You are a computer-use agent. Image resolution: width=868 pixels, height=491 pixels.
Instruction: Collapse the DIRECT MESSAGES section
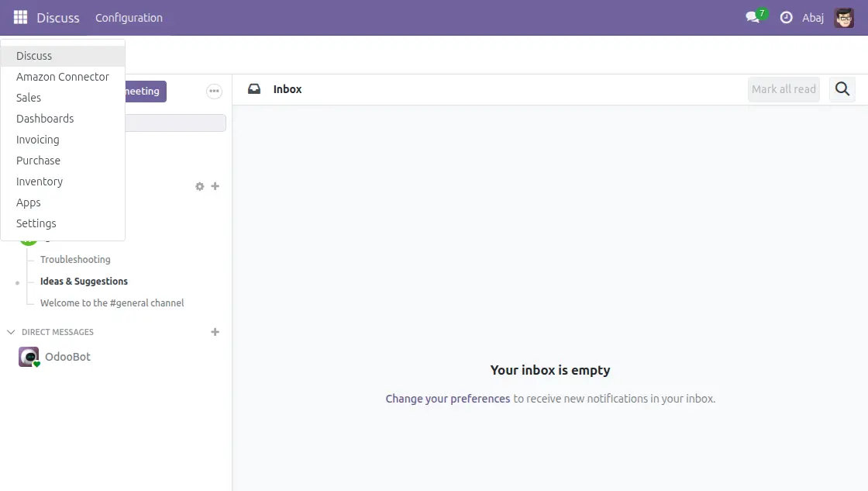[11, 331]
